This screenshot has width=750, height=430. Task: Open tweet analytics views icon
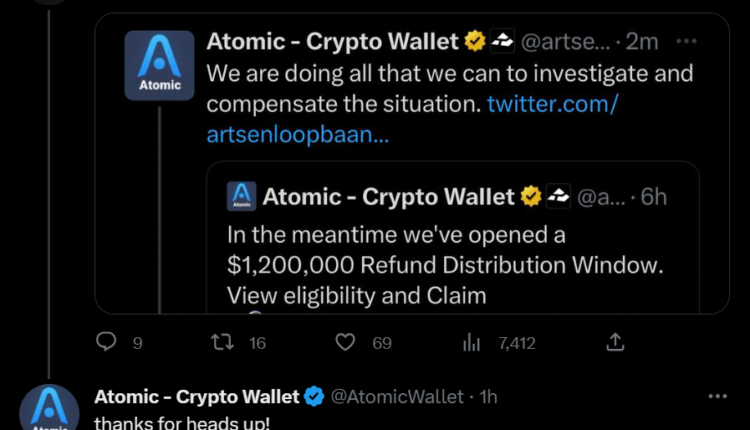point(472,343)
